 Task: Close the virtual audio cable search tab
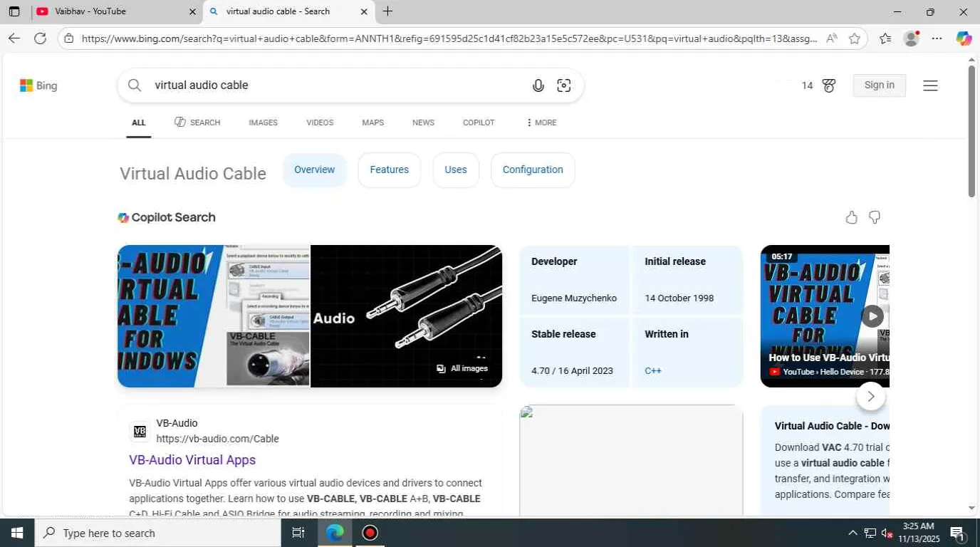coord(364,11)
